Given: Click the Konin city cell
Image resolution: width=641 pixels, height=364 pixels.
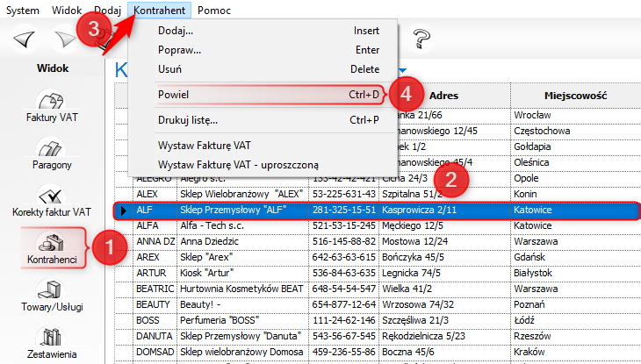Looking at the screenshot, I should pyautogui.click(x=576, y=194).
